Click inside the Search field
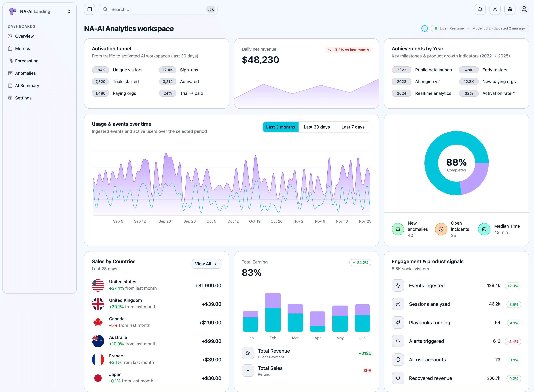 pos(158,9)
